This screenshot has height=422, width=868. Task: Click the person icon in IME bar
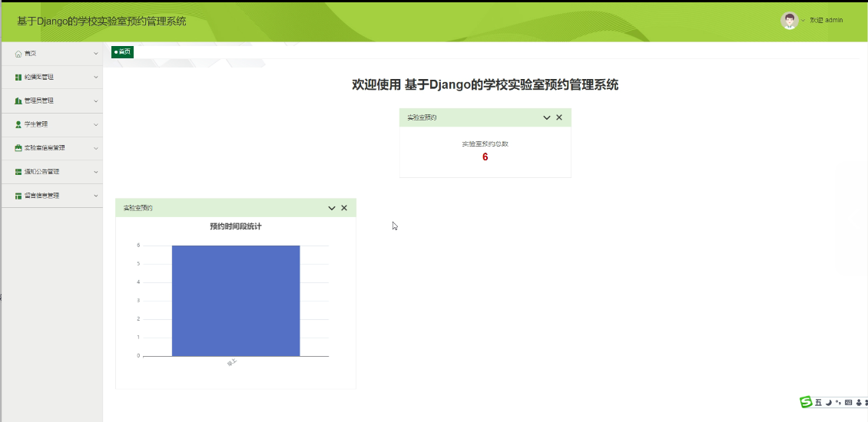click(859, 403)
